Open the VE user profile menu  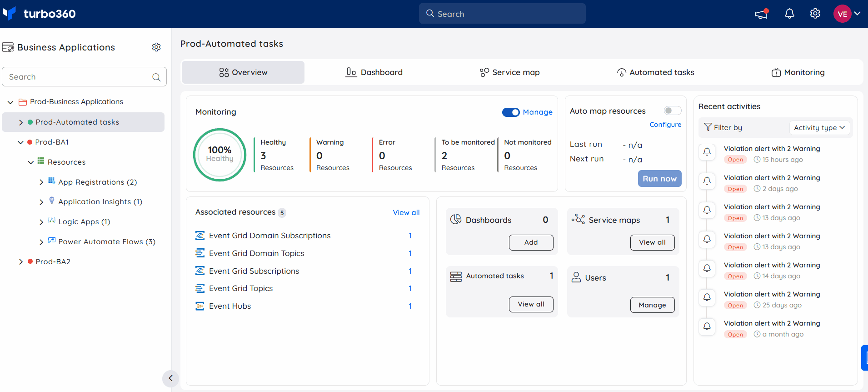point(848,14)
